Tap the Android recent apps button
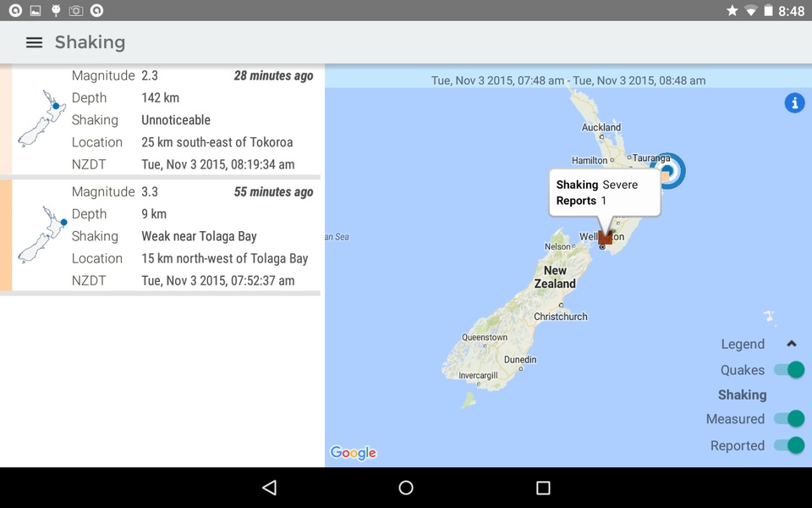This screenshot has height=508, width=812. [543, 488]
